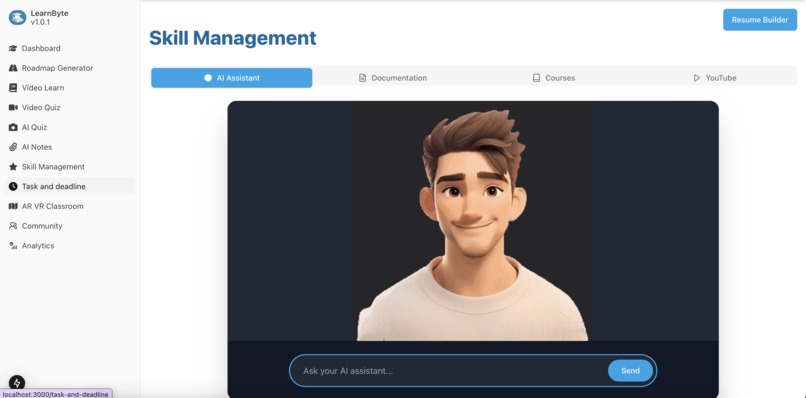Click the AI avatar image
Screen dimensions: 806x398
[x=472, y=221]
